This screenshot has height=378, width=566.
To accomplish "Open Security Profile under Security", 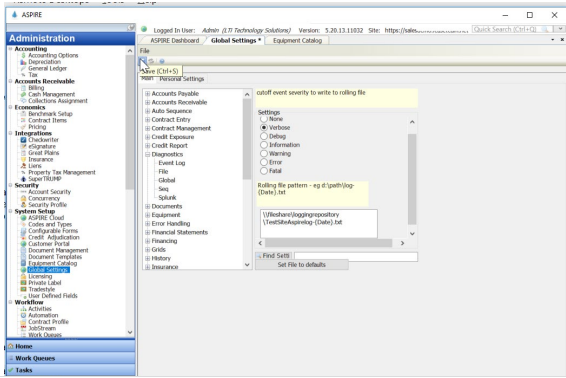I will click(48, 205).
